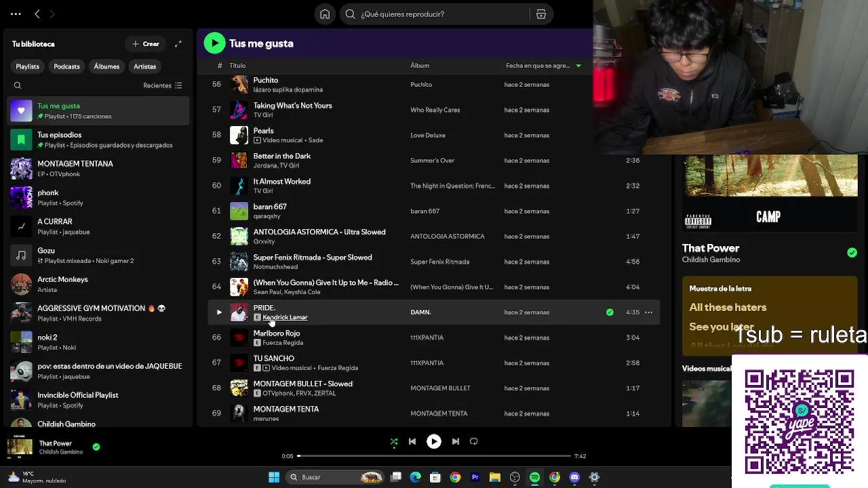The height and width of the screenshot is (488, 868).
Task: Open Microsoft Store from the taskbar
Action: coord(435,477)
